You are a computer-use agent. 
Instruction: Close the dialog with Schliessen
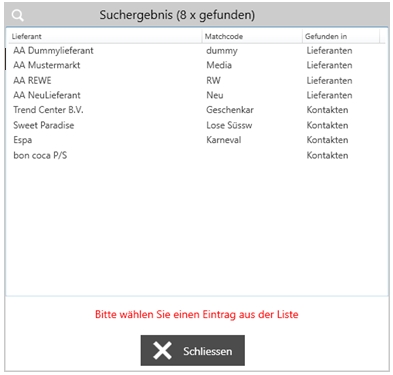click(x=193, y=350)
